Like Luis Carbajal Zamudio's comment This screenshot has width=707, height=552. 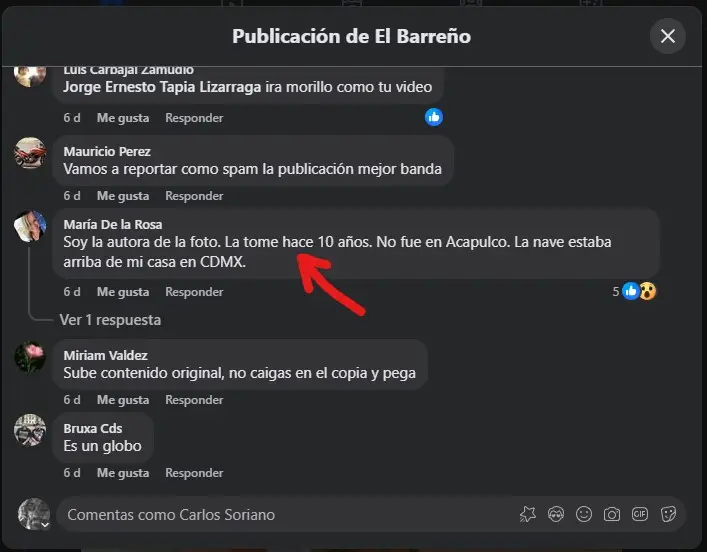pyautogui.click(x=123, y=118)
